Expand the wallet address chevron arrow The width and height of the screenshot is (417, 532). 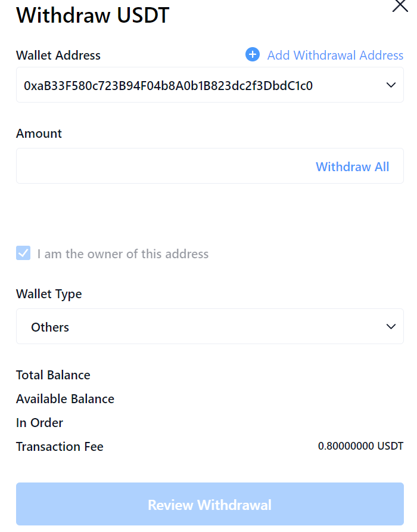[x=391, y=85]
